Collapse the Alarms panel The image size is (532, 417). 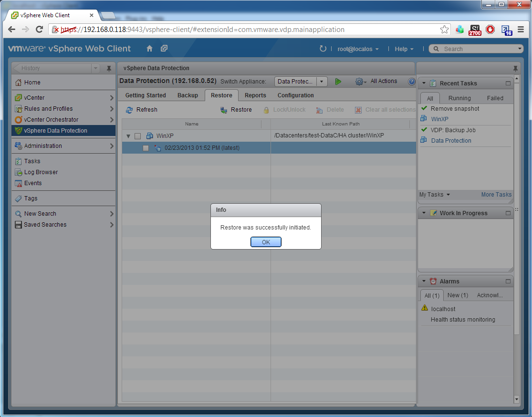[x=424, y=281]
